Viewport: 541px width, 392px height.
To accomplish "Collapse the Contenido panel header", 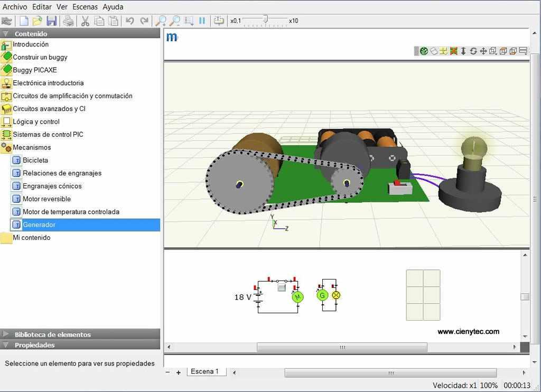I will [31, 34].
